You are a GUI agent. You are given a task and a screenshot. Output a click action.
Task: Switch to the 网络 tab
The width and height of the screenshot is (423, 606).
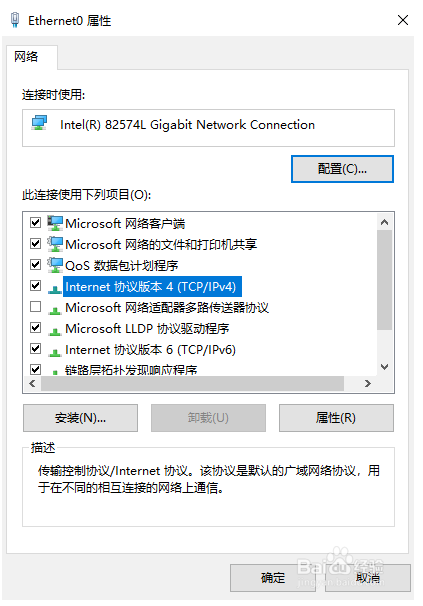point(26,57)
